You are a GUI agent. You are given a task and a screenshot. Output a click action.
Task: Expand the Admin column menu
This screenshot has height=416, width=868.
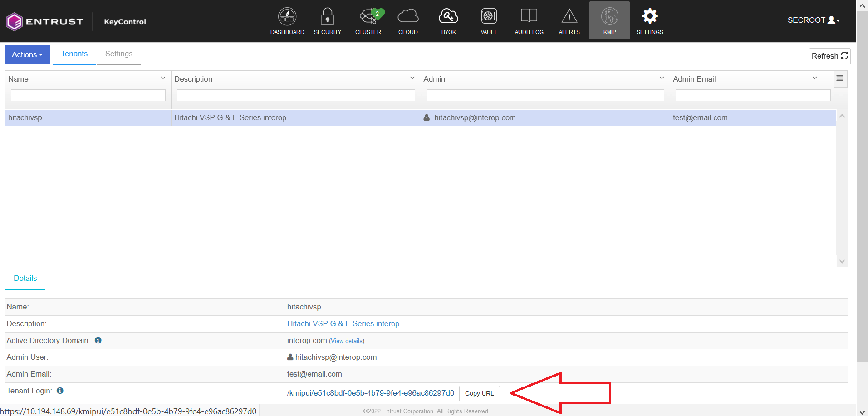[x=662, y=78]
